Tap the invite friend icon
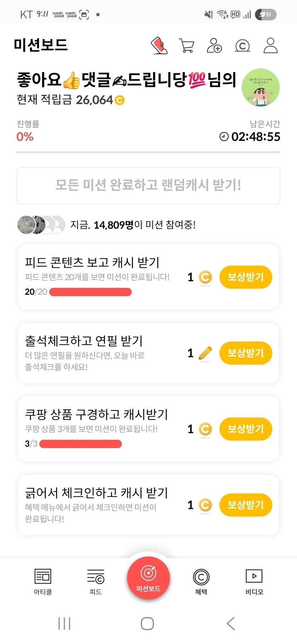This screenshot has width=297, height=644. point(214,45)
